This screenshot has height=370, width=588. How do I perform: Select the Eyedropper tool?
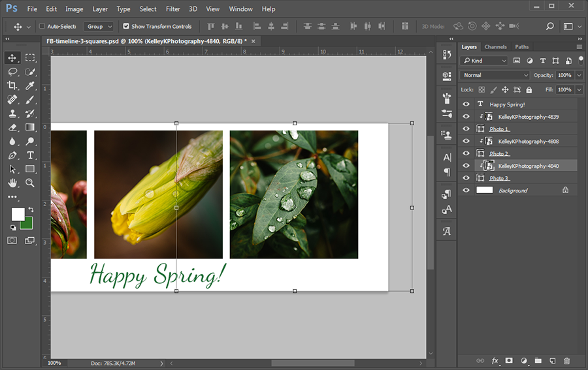pos(30,85)
